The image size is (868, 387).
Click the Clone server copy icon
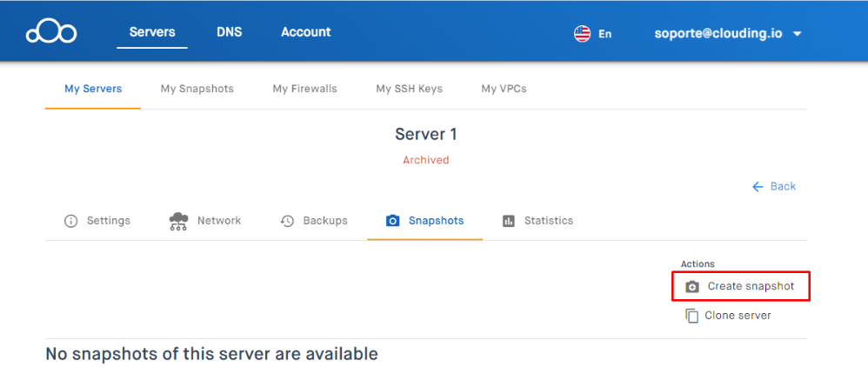click(x=691, y=317)
